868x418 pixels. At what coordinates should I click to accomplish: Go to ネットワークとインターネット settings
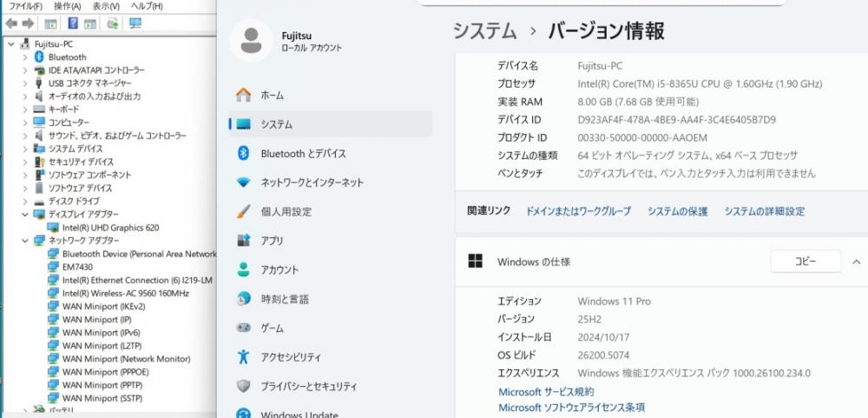tap(312, 182)
